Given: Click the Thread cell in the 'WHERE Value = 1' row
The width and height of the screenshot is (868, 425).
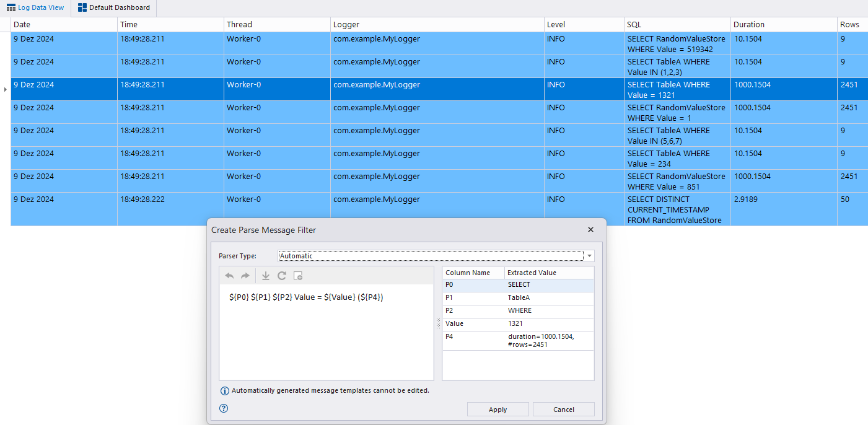Looking at the screenshot, I should click(278, 113).
